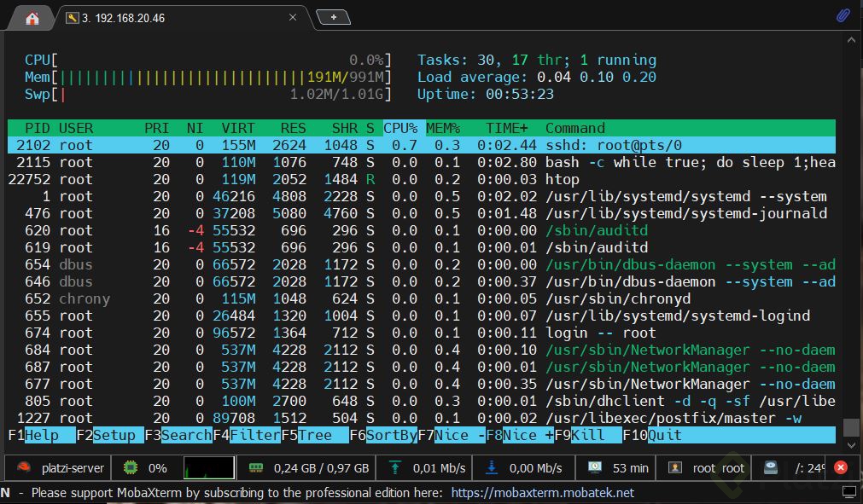
Task: Click F10 Quit in htop footer
Action: 653,435
